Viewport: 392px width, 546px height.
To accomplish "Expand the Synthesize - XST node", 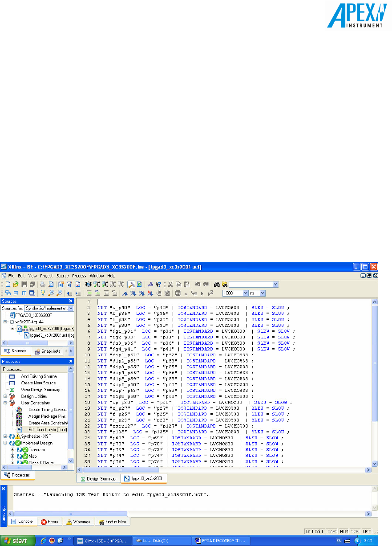I will (x=5, y=436).
